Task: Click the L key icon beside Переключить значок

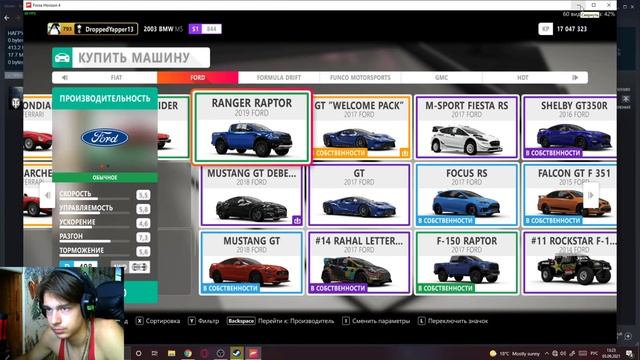Action: [x=421, y=321]
